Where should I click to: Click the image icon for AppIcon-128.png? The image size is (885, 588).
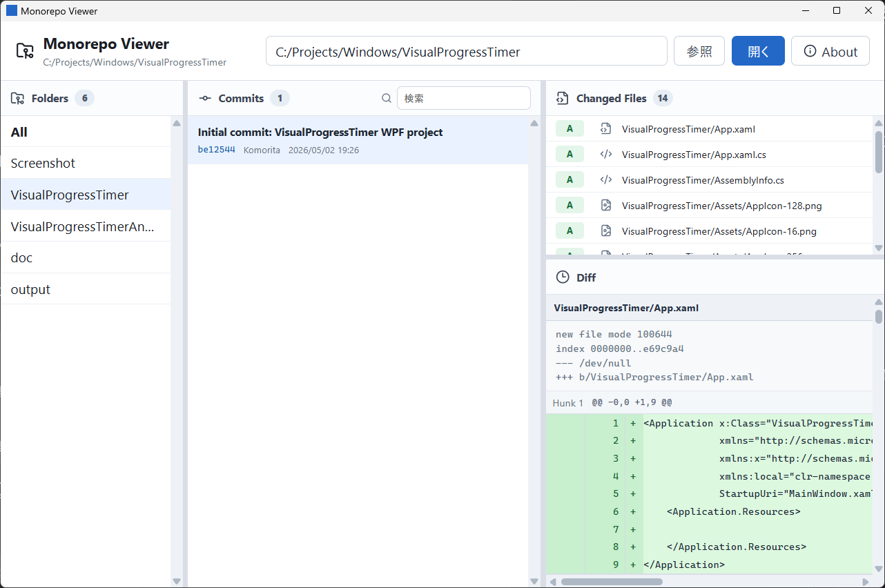pyautogui.click(x=605, y=205)
